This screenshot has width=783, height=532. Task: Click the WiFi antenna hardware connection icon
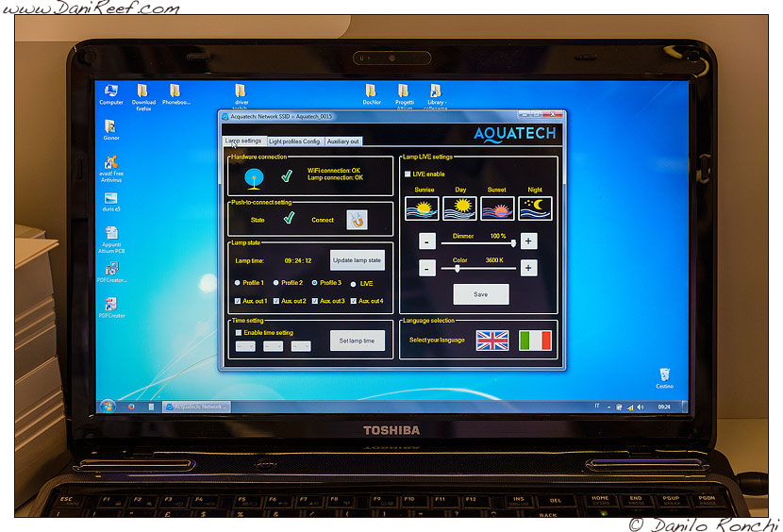point(254,179)
